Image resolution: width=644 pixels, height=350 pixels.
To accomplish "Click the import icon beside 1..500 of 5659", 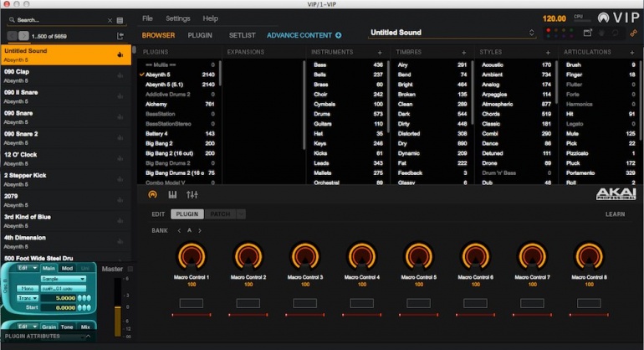I will coord(120,36).
